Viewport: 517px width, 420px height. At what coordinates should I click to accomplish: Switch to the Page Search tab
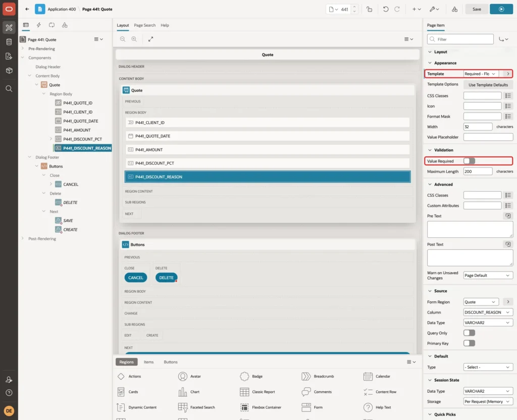144,25
